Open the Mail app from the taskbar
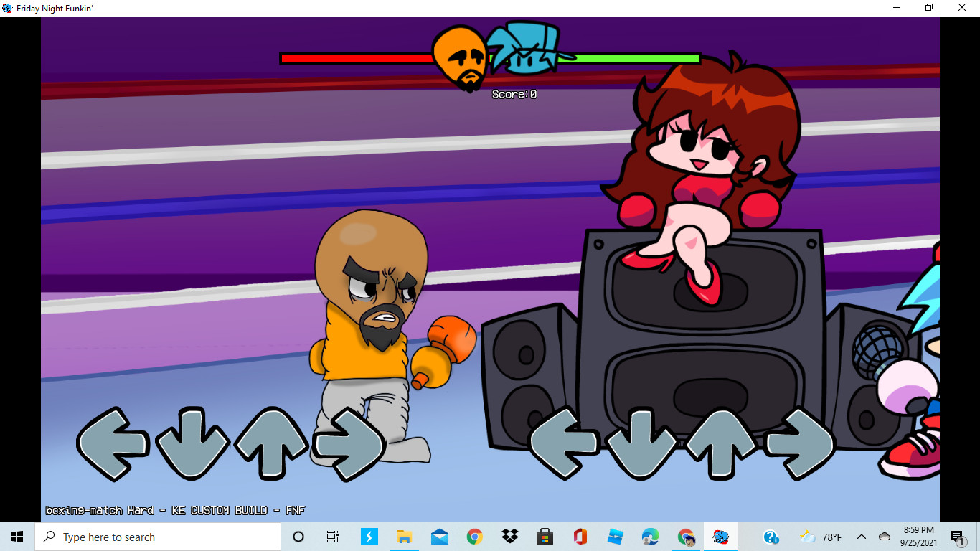The image size is (980, 551). click(440, 536)
